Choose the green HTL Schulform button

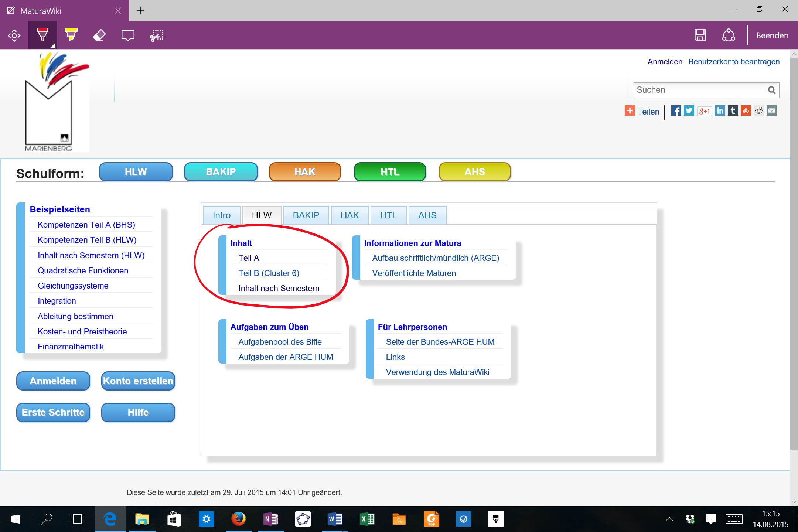pyautogui.click(x=390, y=172)
